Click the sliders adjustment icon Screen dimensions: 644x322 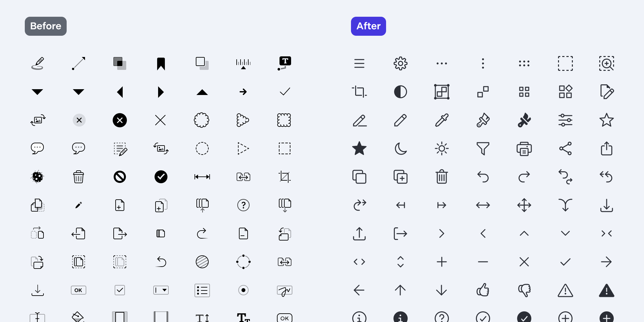click(565, 120)
